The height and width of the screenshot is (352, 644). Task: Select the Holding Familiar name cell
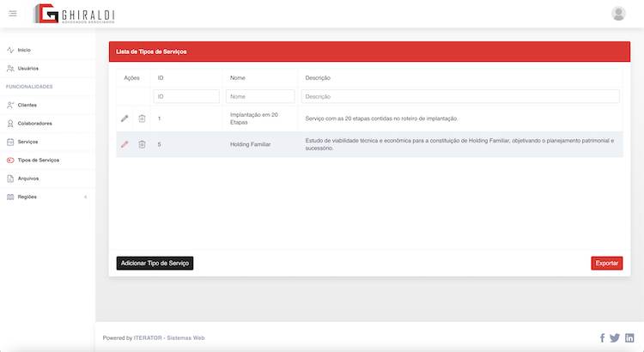pyautogui.click(x=260, y=144)
